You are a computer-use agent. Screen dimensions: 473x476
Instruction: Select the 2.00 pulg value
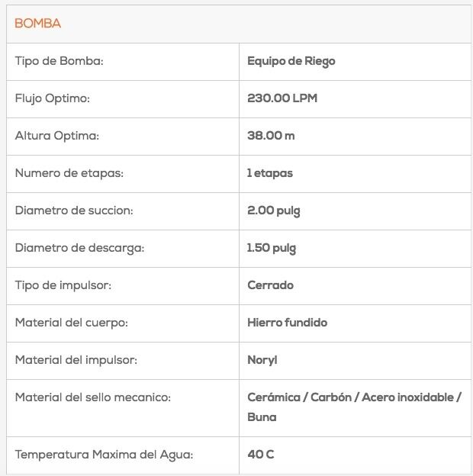273,211
